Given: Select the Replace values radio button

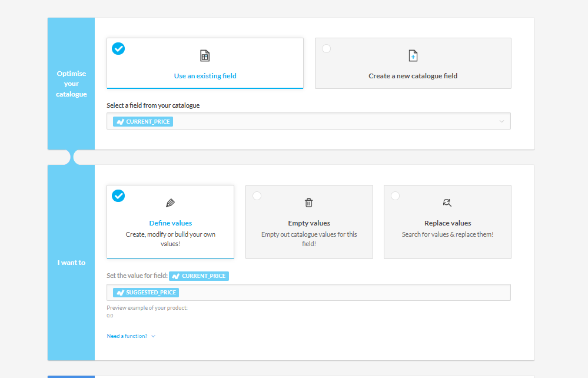Looking at the screenshot, I should 395,196.
